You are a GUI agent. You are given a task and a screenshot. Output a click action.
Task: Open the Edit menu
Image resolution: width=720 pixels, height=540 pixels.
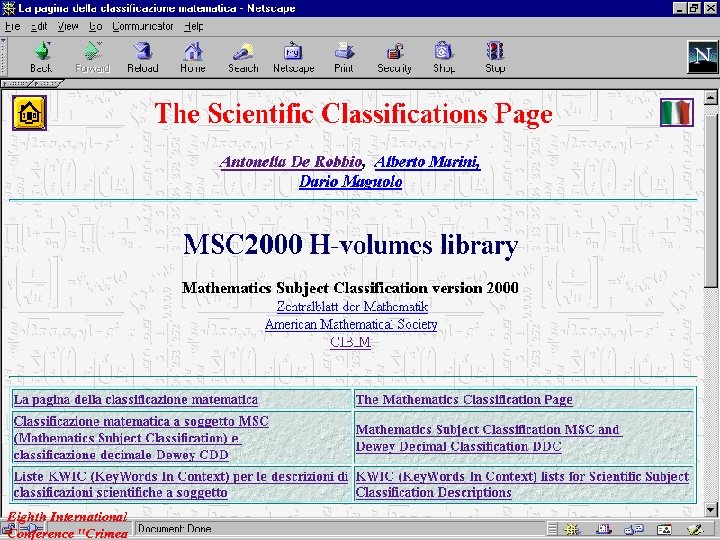click(x=39, y=27)
